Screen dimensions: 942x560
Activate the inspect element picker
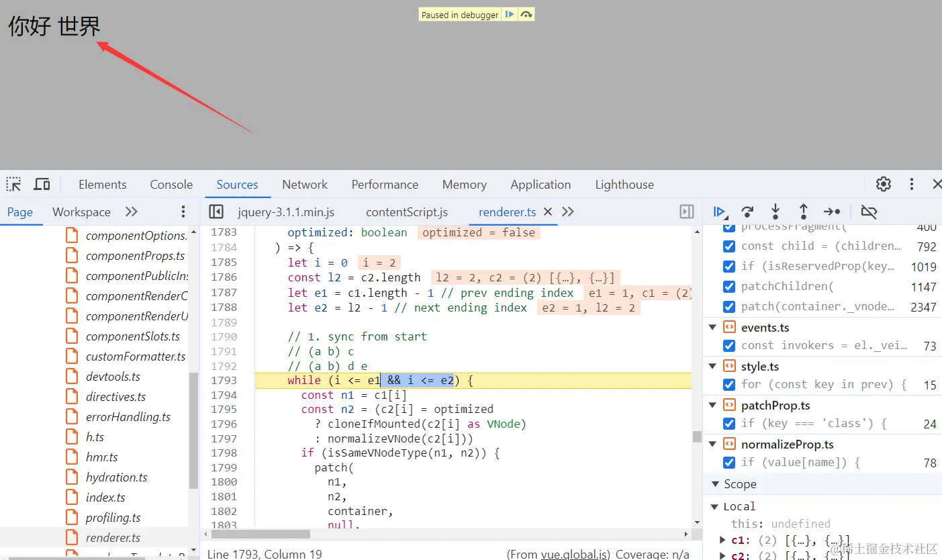tap(13, 184)
